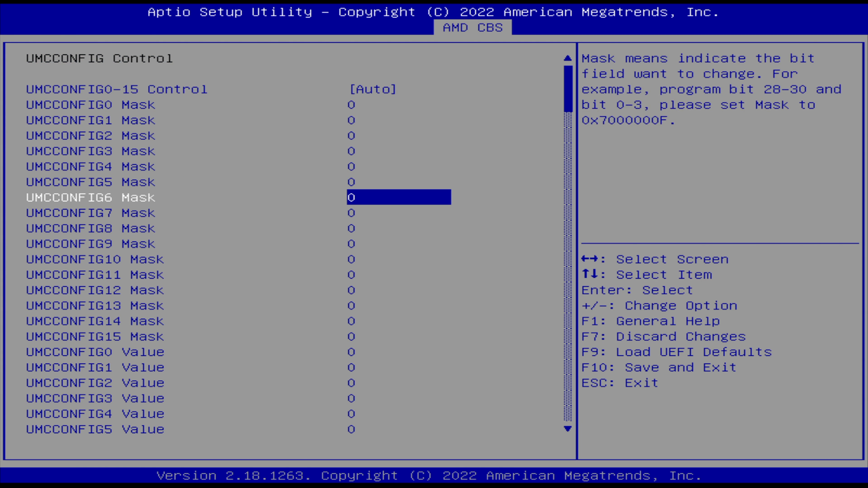Select the UMCCONFIG1 Mask row label
This screenshot has height=488, width=868.
tap(91, 120)
